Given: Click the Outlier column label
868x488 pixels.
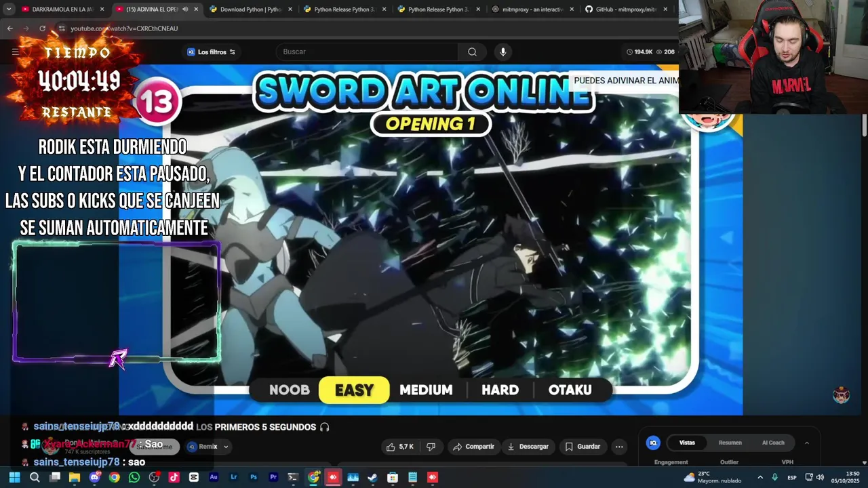Looking at the screenshot, I should point(729,462).
